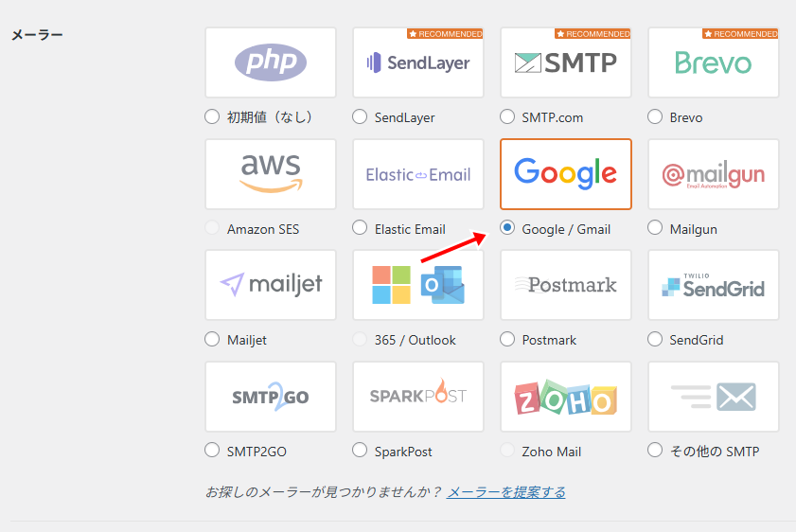The height and width of the screenshot is (532, 796).
Task: Select the Brevo logo card
Action: pyautogui.click(x=714, y=62)
